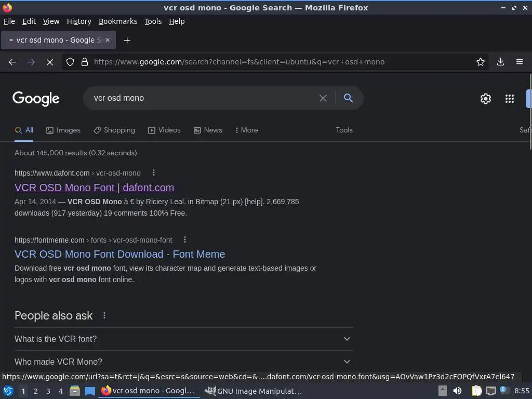
Task: Click the dafont.com result URL breadcrumb
Action: coord(77,173)
